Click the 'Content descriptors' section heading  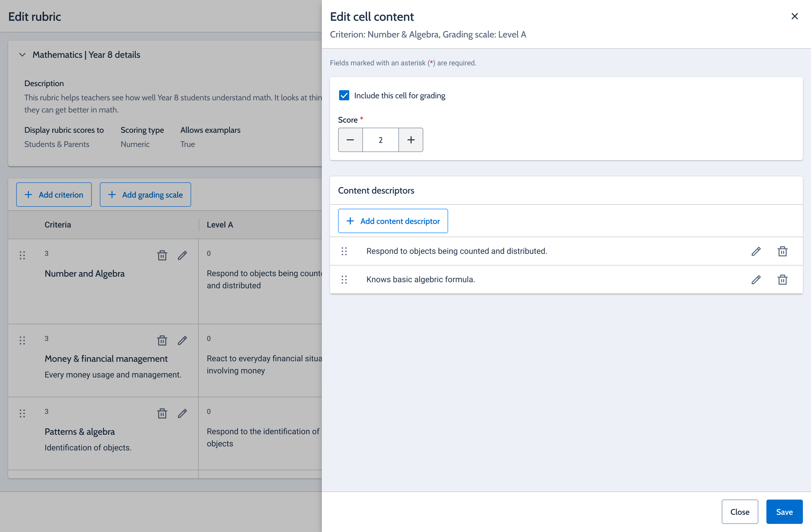pyautogui.click(x=376, y=191)
